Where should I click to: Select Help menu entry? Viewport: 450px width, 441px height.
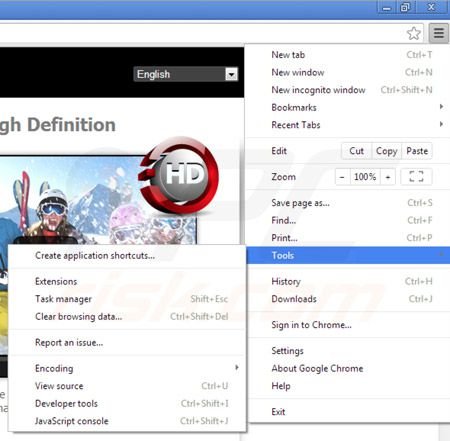tap(348, 386)
